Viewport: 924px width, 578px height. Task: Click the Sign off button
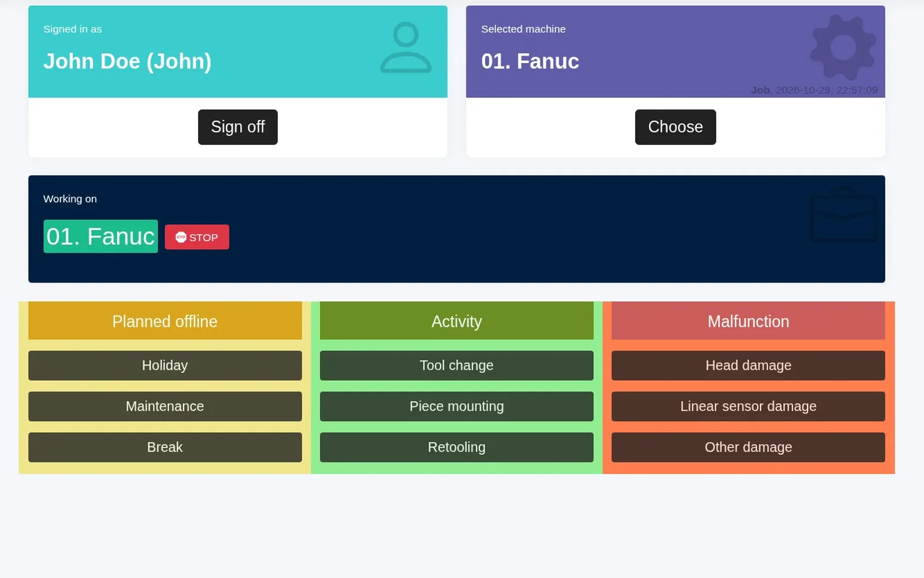[x=237, y=127]
